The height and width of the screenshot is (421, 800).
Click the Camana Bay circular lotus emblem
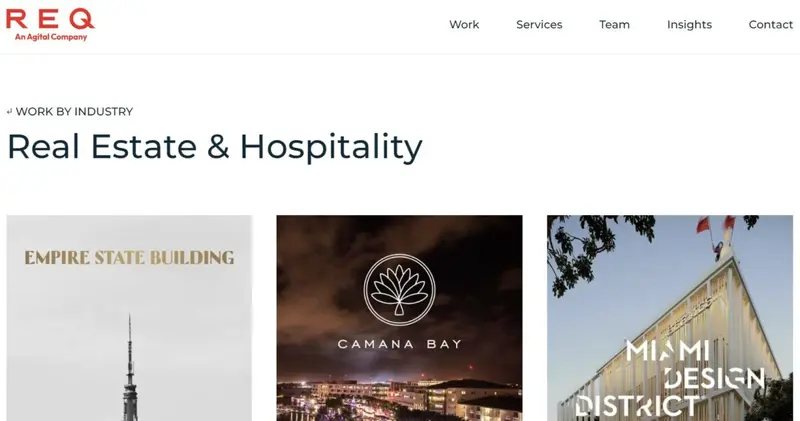(399, 289)
